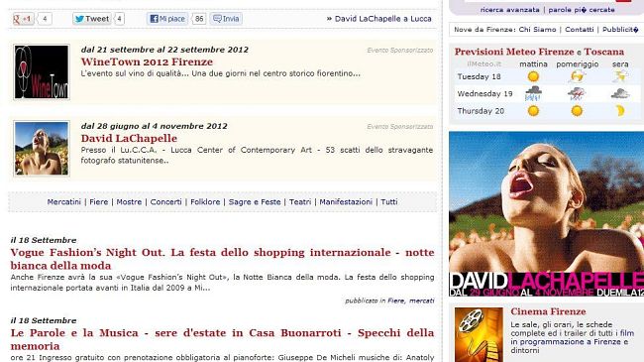
Task: Open WineTown 2012 Firenze event title
Action: coord(147,62)
